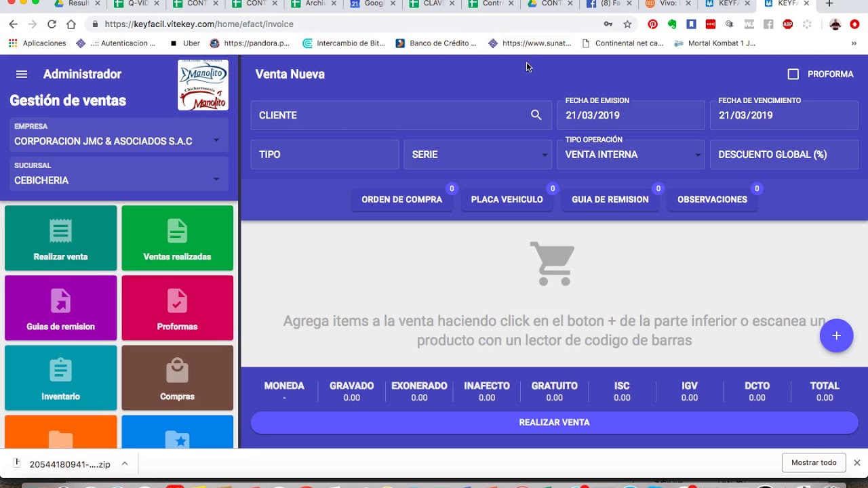Open the Inventario tile
The height and width of the screenshot is (488, 868).
[x=60, y=378]
